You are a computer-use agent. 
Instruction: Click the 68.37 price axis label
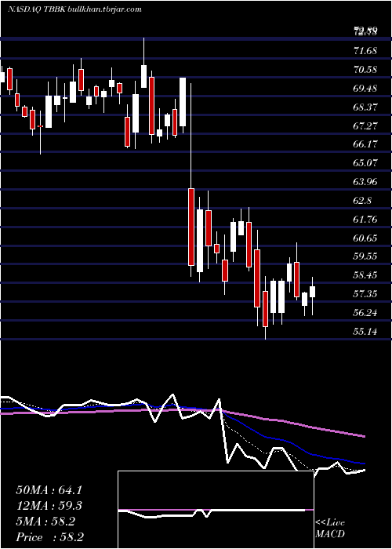pos(365,107)
